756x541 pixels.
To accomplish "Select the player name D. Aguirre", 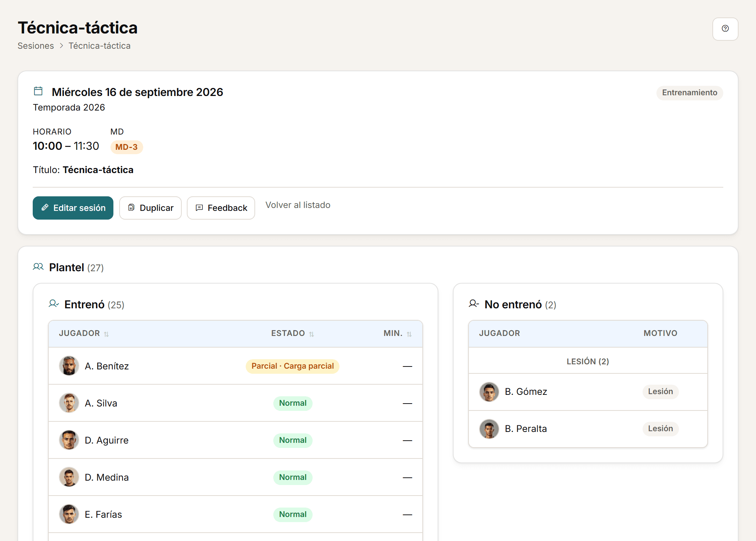I will tap(107, 440).
